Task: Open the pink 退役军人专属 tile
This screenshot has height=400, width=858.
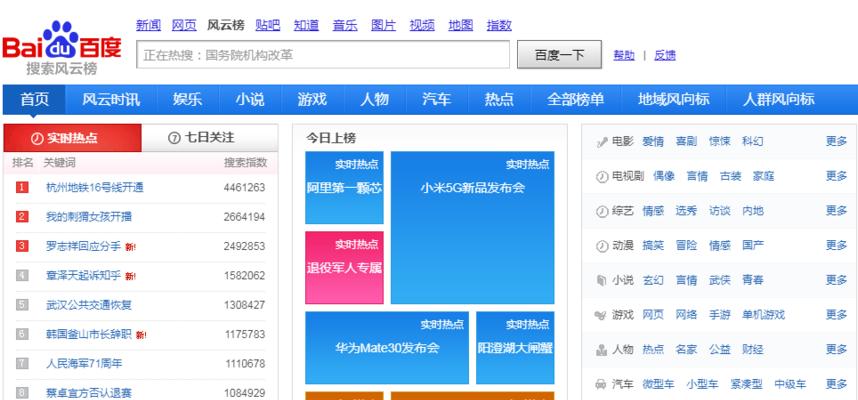Action: [x=344, y=268]
